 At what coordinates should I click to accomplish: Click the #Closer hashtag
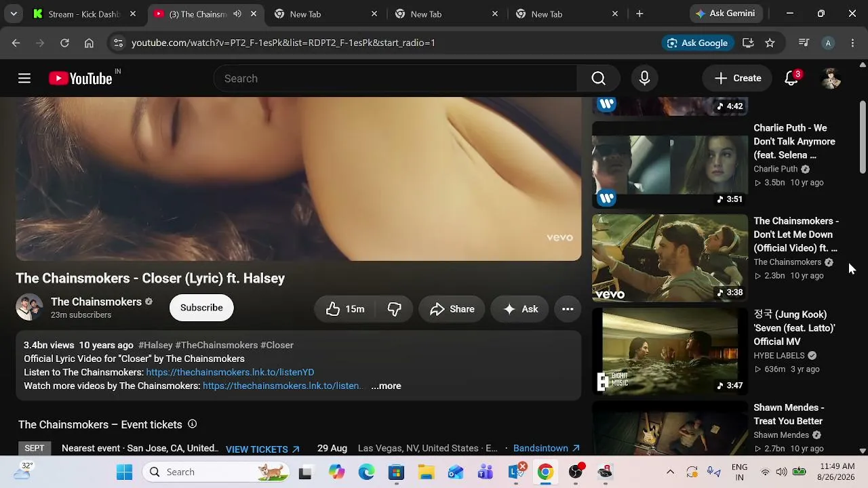[277, 345]
